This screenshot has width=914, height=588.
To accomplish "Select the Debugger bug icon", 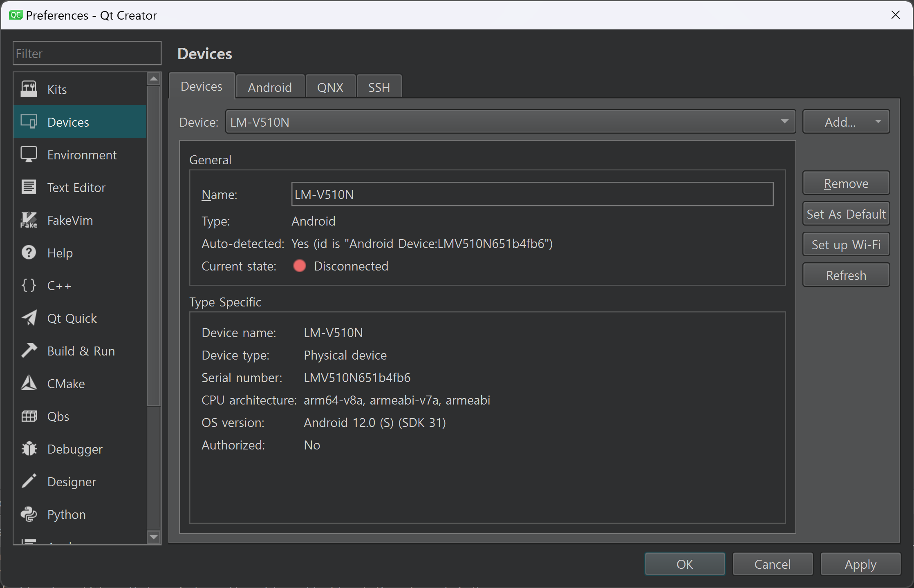I will [29, 449].
